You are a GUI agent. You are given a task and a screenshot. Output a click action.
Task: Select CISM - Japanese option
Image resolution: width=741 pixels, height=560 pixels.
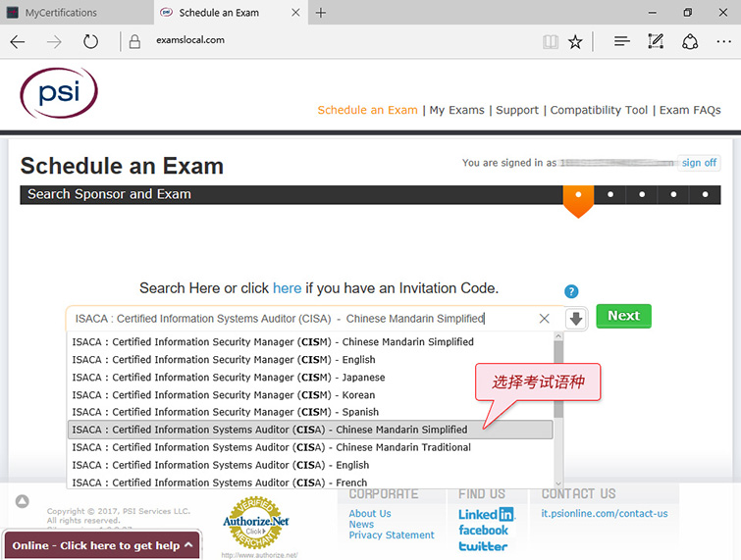(310, 378)
